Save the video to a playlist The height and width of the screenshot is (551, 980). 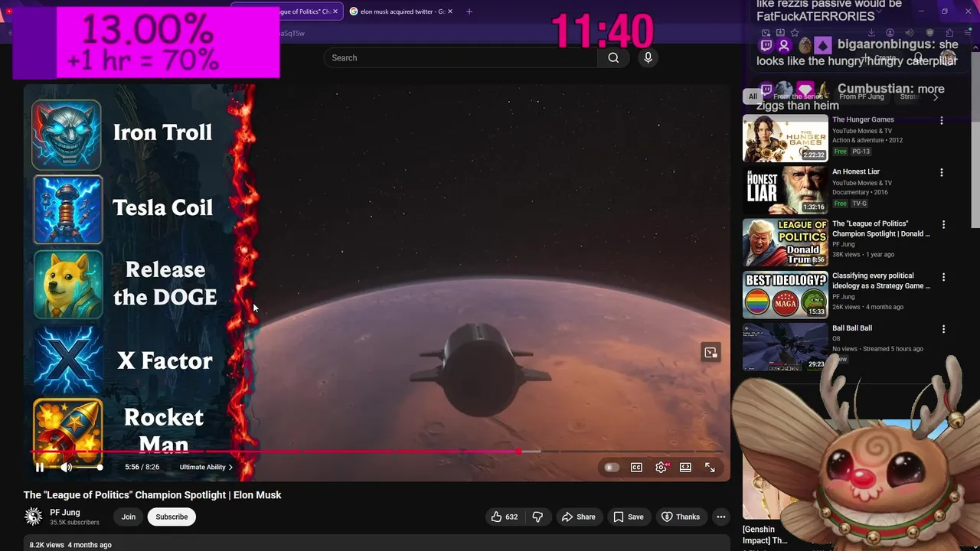629,517
